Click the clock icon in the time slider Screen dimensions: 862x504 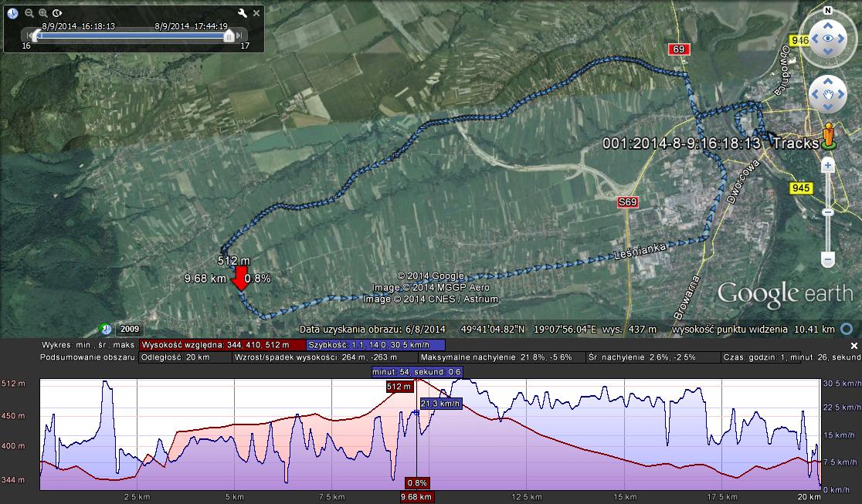coord(13,13)
